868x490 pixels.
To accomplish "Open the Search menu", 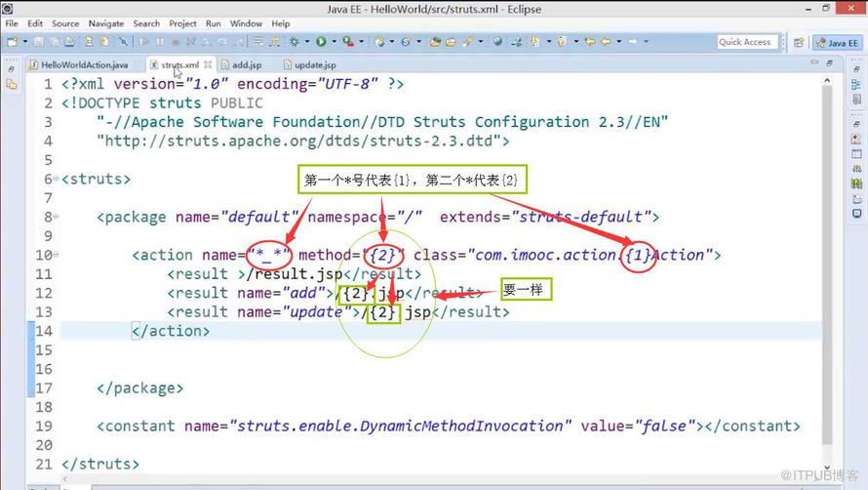I will [146, 23].
